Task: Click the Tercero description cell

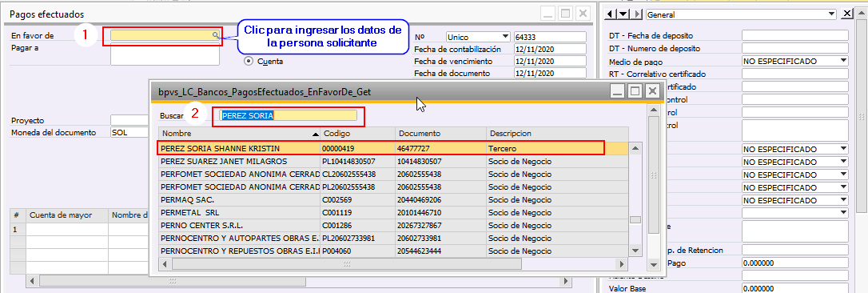Action: [x=557, y=148]
